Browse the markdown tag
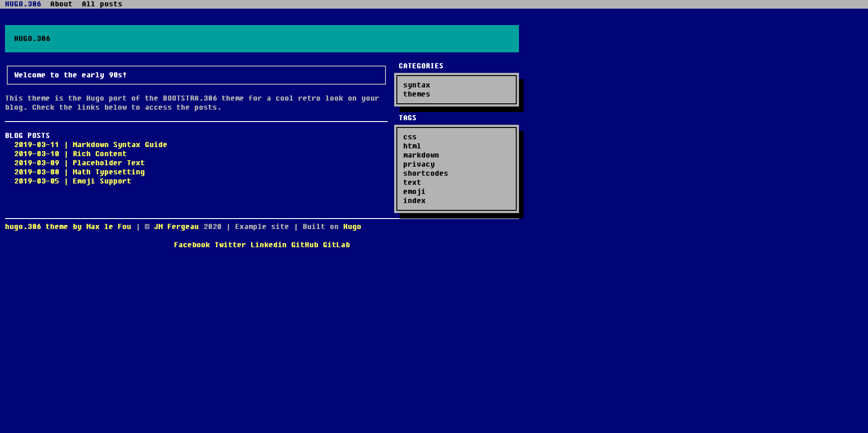Image resolution: width=868 pixels, height=433 pixels. (x=421, y=155)
